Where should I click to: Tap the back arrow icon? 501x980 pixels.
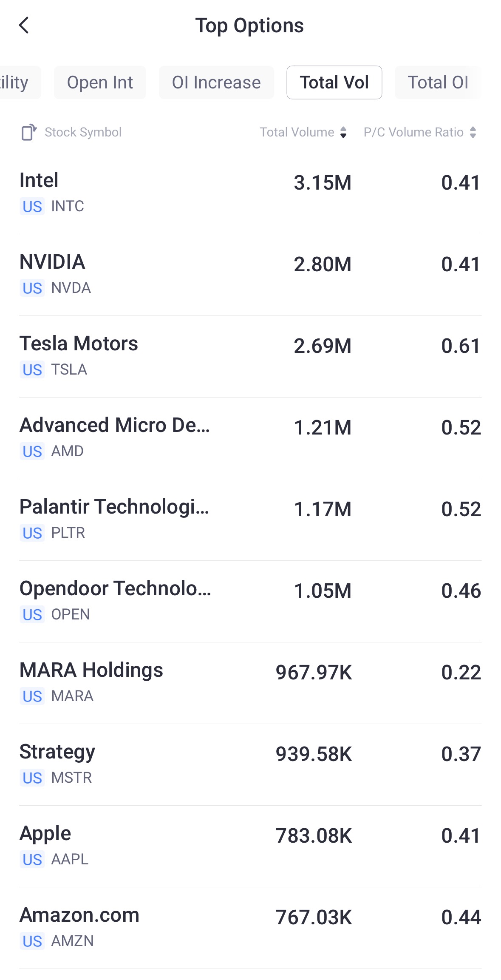tap(24, 26)
